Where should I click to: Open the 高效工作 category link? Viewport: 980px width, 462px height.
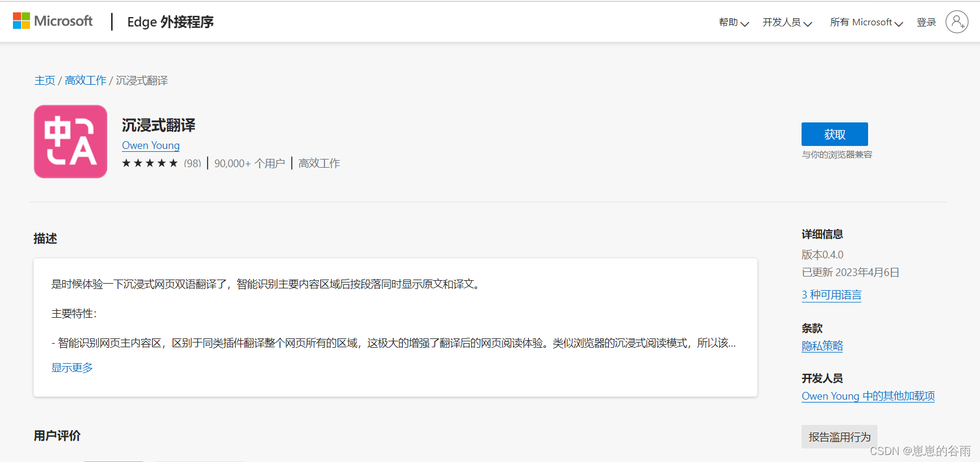click(x=319, y=163)
